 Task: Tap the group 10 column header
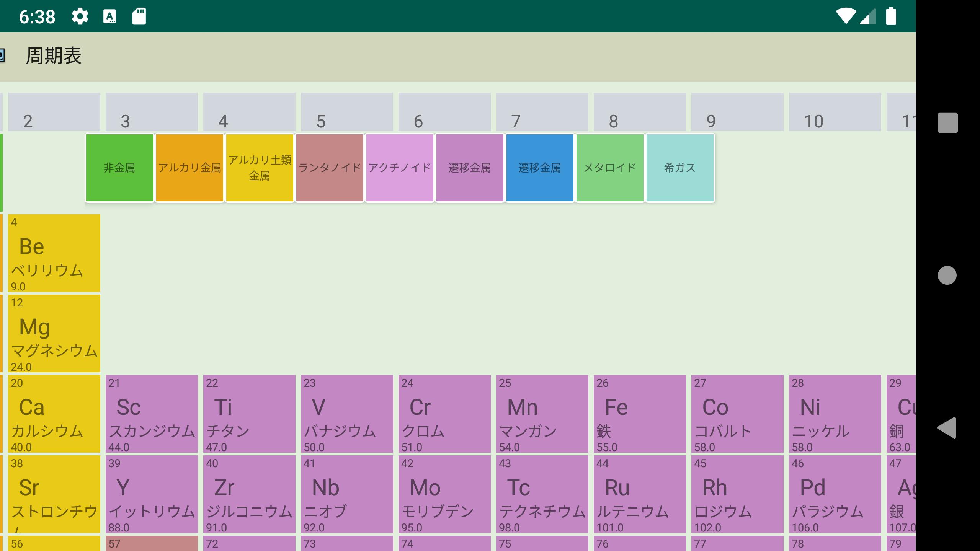[x=835, y=112]
